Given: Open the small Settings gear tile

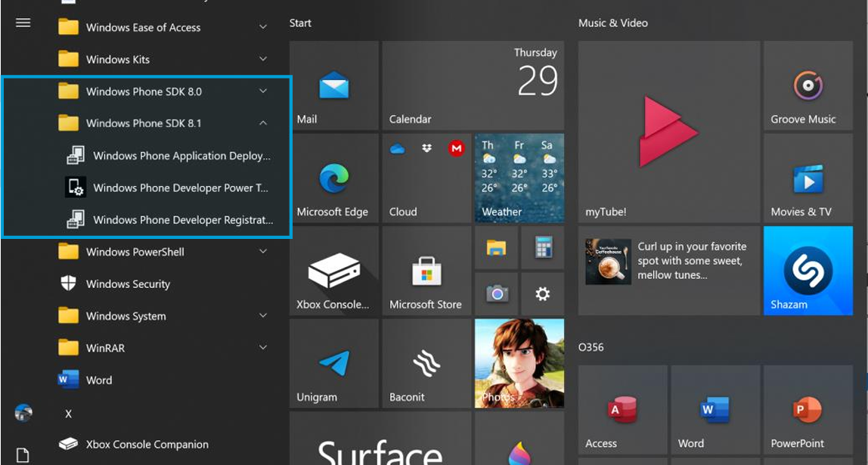Looking at the screenshot, I should click(542, 294).
